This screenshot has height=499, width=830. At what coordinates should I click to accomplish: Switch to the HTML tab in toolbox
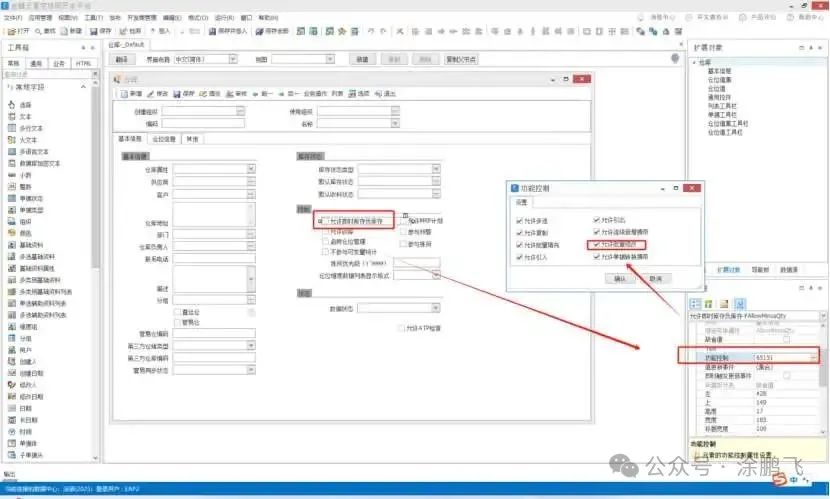click(83, 63)
